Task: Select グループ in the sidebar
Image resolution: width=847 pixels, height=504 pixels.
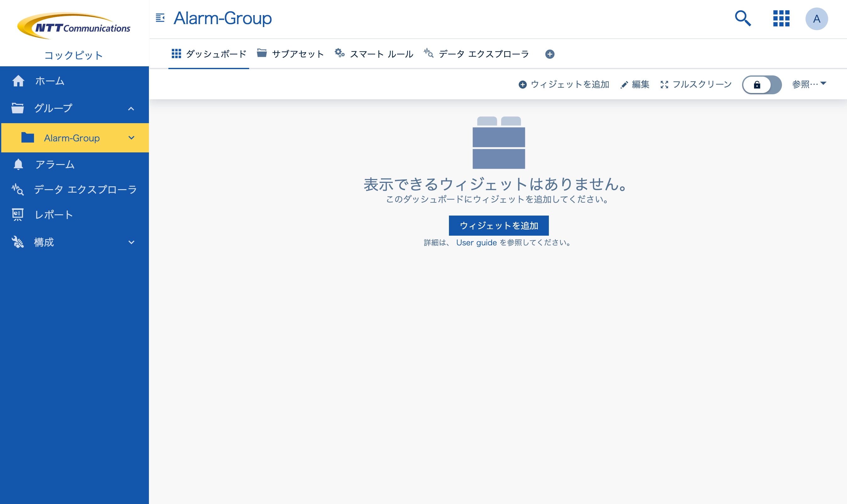Action: click(53, 108)
